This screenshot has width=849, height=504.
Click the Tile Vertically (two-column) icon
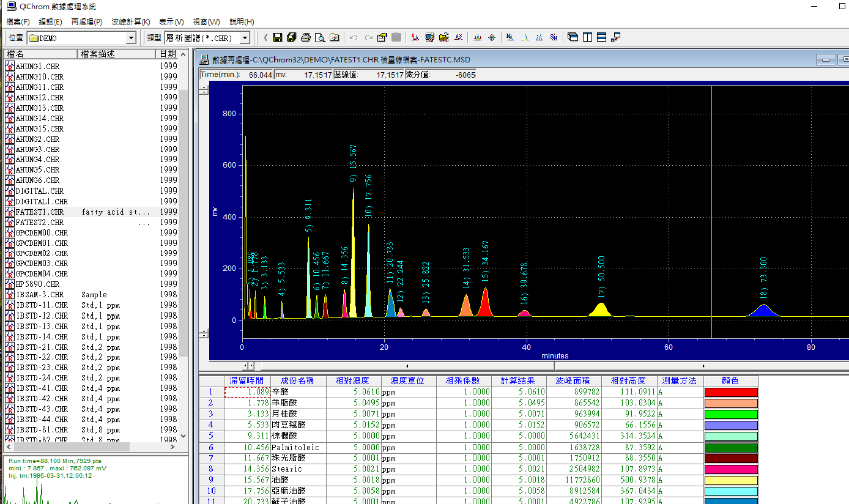tap(587, 38)
